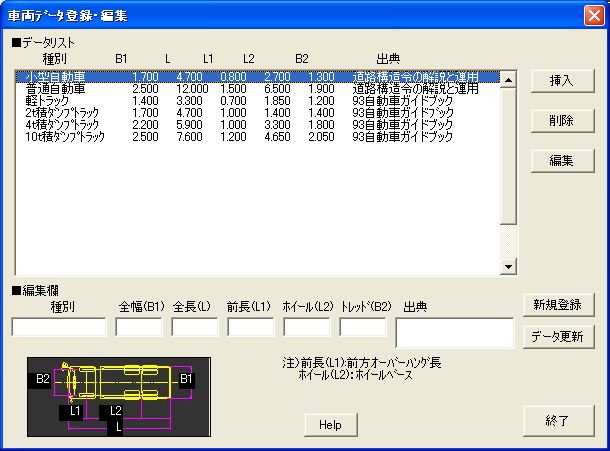Click 道路構造令の解説と運用 in 普通自動車 row

coord(415,89)
